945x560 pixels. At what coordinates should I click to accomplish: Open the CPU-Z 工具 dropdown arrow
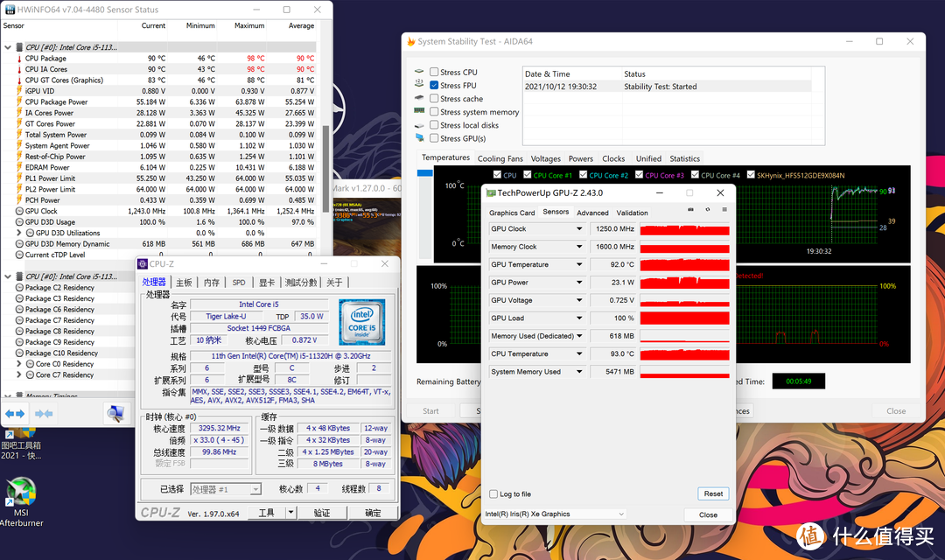[291, 513]
